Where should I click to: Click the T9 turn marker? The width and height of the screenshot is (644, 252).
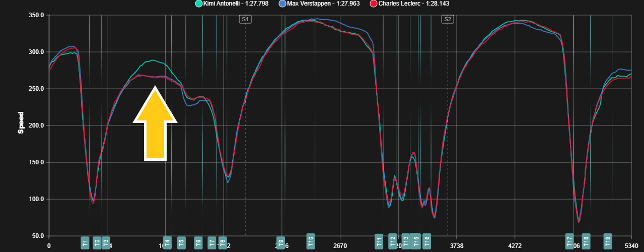pos(281,242)
